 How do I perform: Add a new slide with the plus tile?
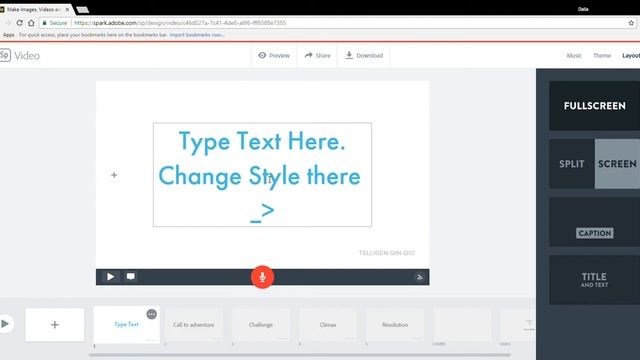tap(55, 324)
